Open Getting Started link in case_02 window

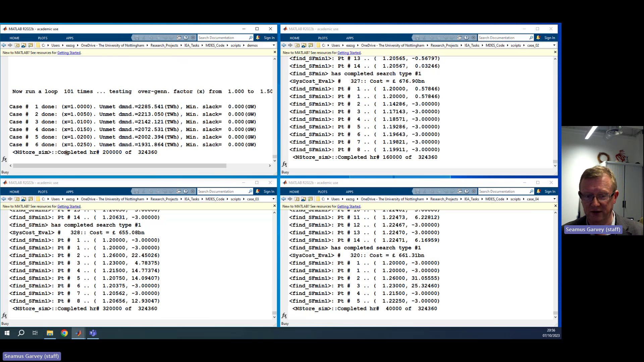tap(349, 53)
